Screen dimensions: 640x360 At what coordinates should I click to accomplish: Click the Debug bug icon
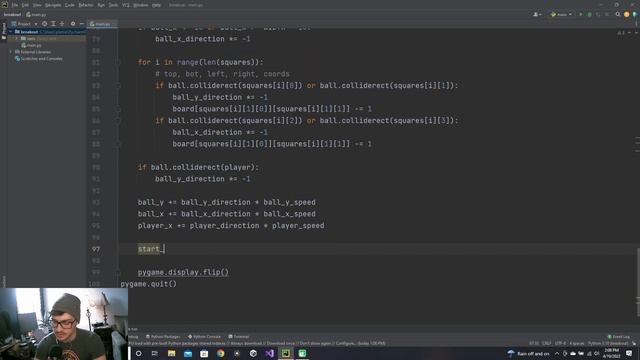pyautogui.click(x=589, y=14)
